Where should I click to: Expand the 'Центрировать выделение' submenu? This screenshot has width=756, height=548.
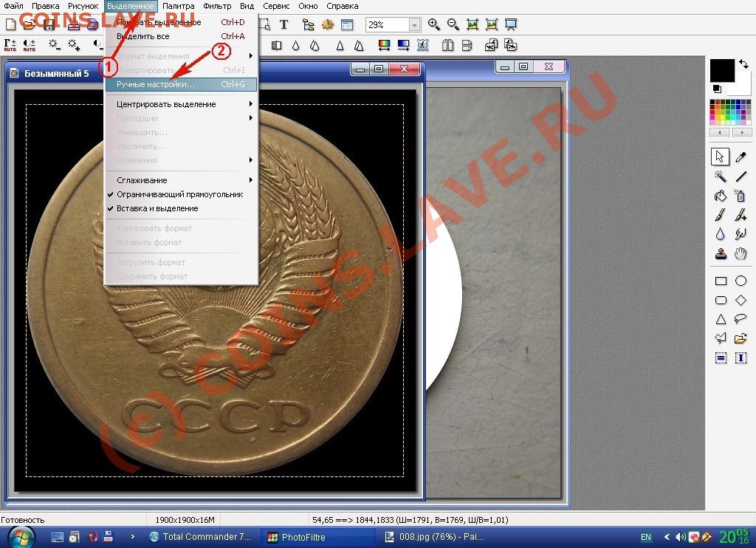tap(182, 104)
